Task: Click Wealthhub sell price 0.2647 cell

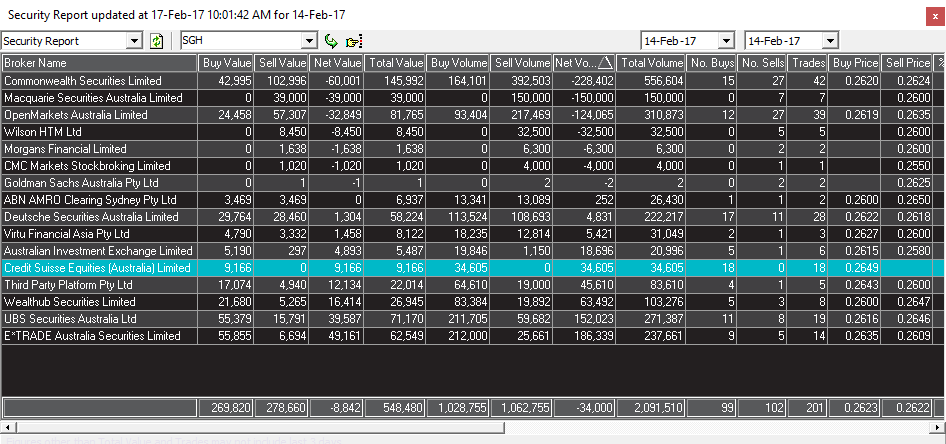Action: (907, 302)
